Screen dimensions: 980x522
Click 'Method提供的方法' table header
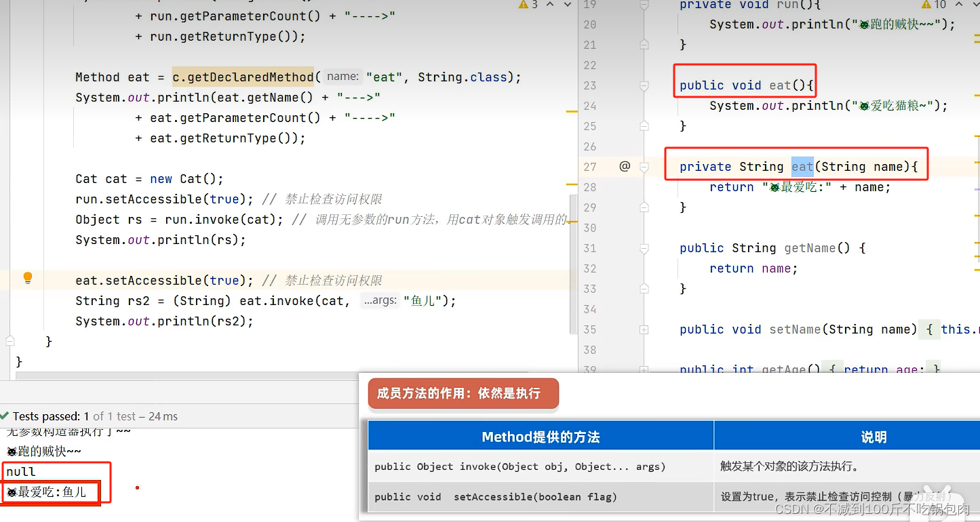541,437
